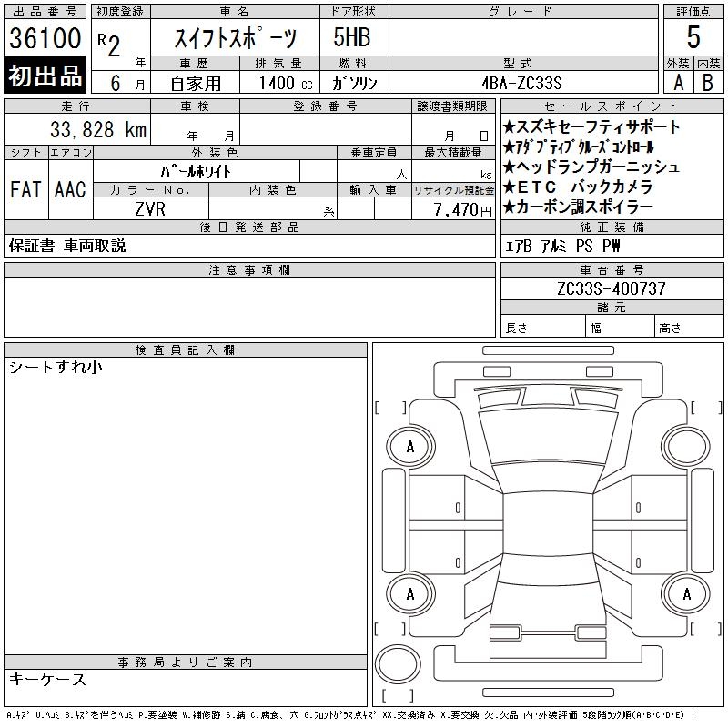Click the 評価点 header
This screenshot has width=728, height=728.
coord(693,12)
